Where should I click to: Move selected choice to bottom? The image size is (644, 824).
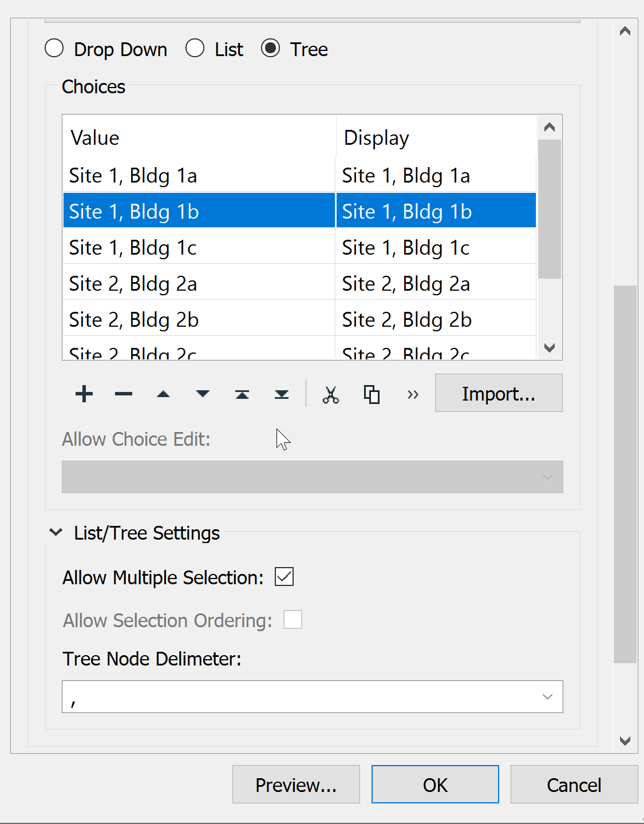[x=282, y=394]
